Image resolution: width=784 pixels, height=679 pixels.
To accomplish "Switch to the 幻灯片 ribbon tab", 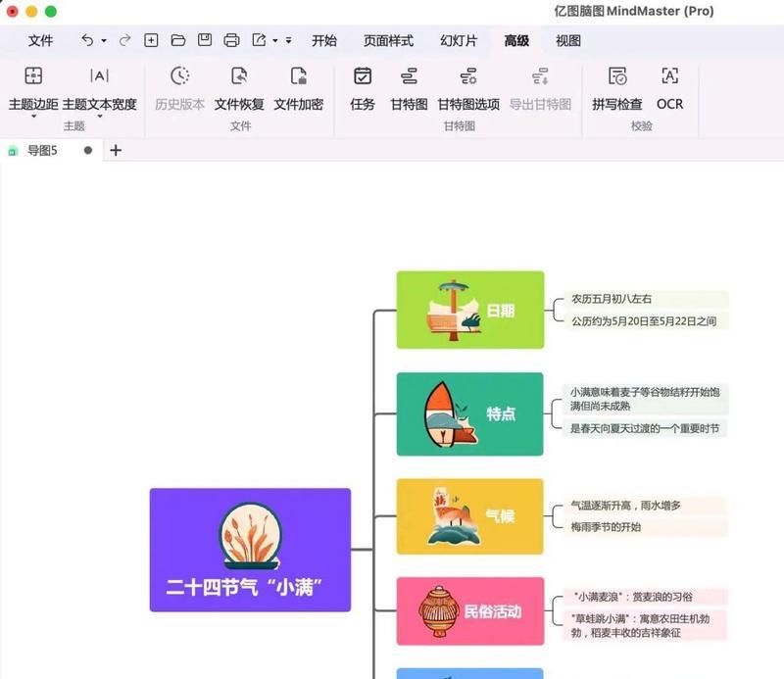I will (x=459, y=40).
